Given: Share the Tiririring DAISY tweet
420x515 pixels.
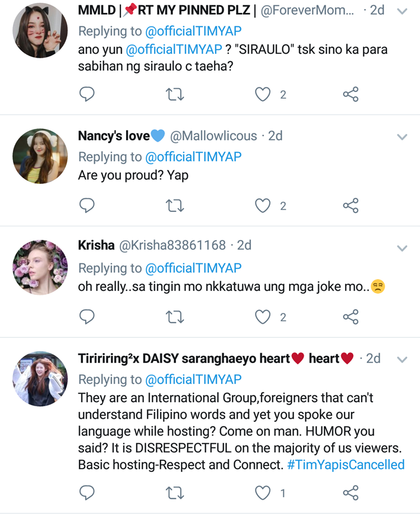Looking at the screenshot, I should [x=351, y=493].
